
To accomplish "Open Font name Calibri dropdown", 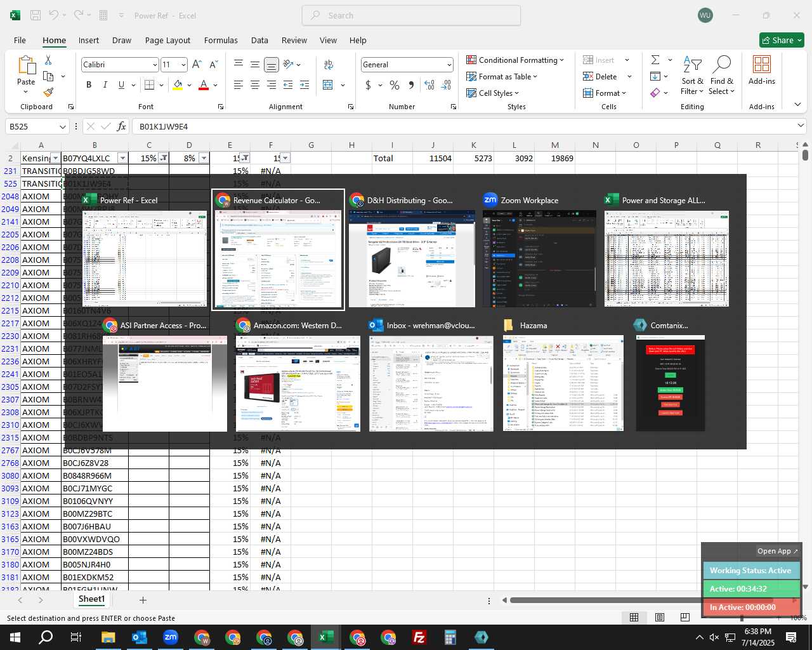I will coord(154,65).
